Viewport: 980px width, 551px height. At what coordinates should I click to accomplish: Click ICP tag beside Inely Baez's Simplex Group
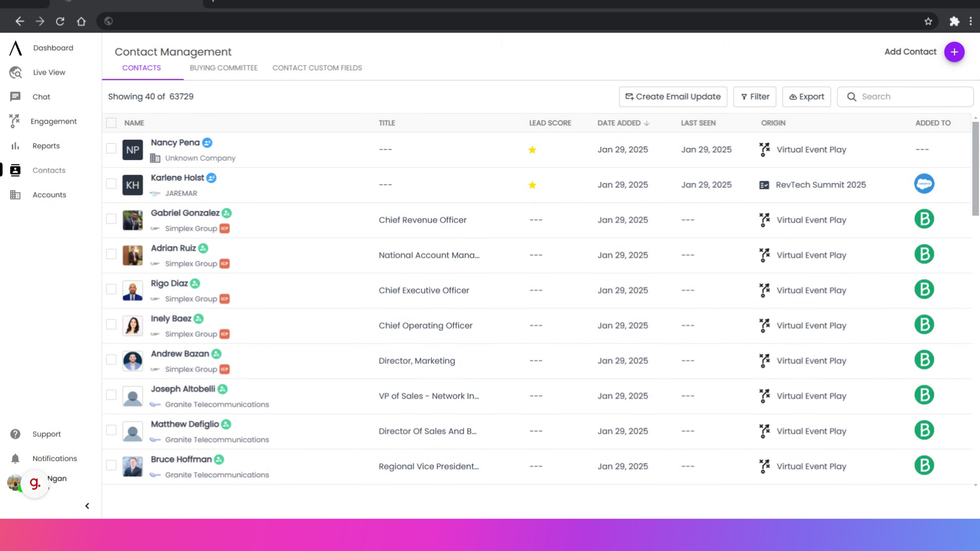click(x=225, y=334)
